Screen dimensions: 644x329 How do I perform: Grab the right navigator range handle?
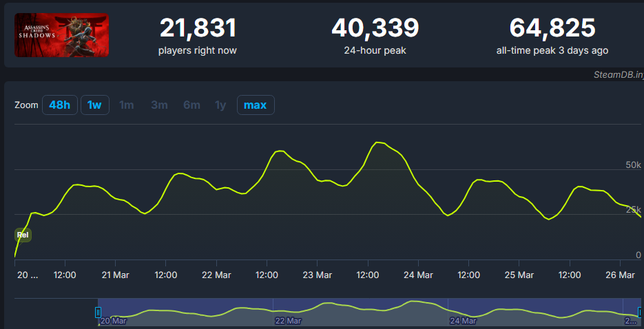[x=640, y=312]
